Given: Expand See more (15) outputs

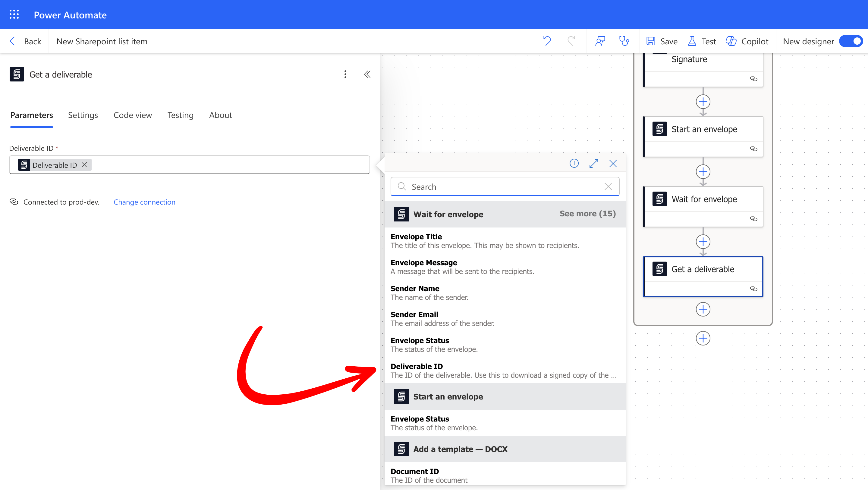Looking at the screenshot, I should click(x=587, y=213).
